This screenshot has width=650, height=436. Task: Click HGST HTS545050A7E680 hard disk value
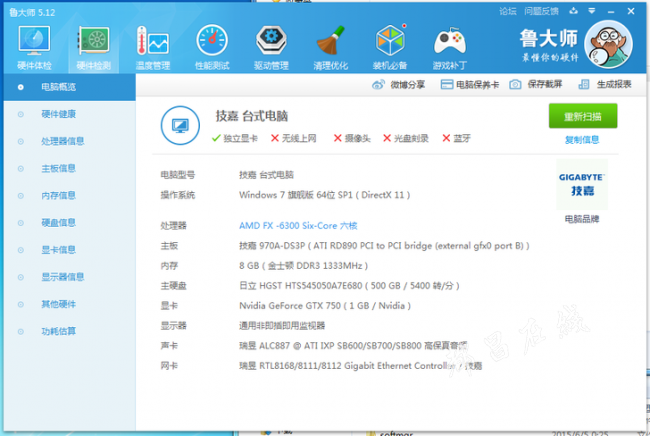coord(349,286)
